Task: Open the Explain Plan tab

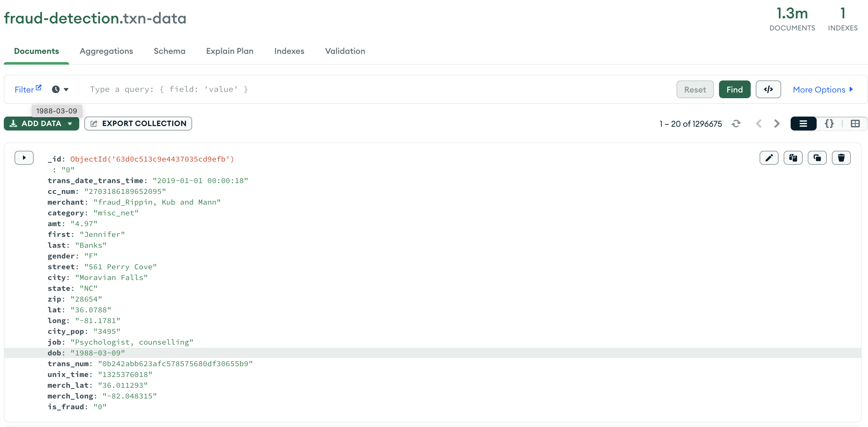Action: click(230, 51)
